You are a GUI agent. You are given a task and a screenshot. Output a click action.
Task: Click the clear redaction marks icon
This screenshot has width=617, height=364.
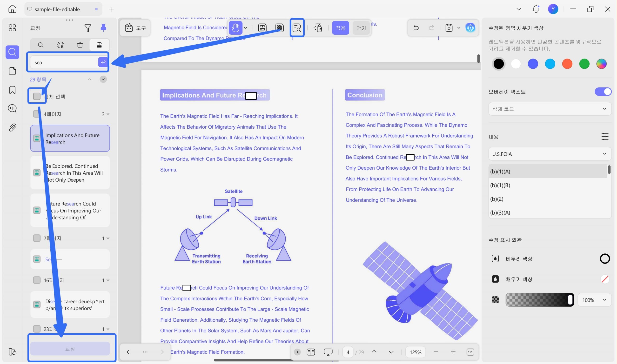click(318, 28)
